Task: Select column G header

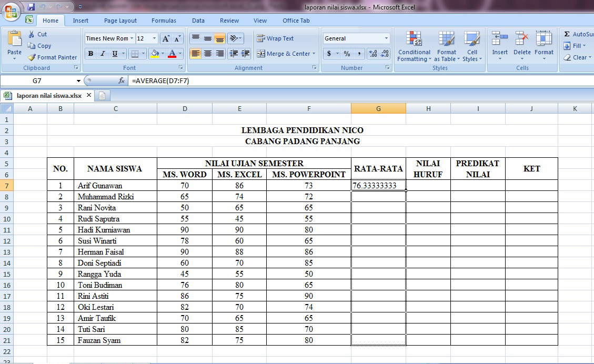Action: tap(378, 108)
